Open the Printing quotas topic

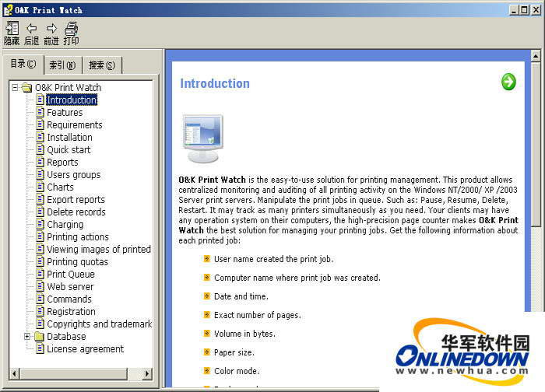coord(78,262)
